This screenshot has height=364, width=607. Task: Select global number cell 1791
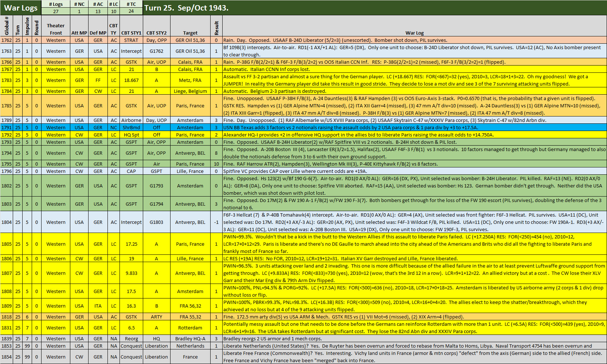[7, 127]
